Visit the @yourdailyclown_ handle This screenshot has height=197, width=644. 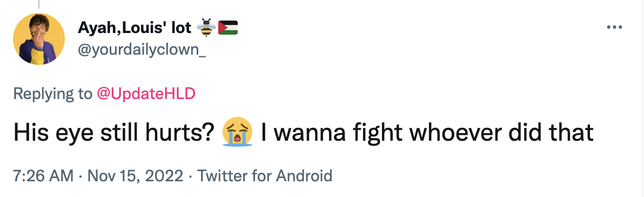(x=142, y=51)
